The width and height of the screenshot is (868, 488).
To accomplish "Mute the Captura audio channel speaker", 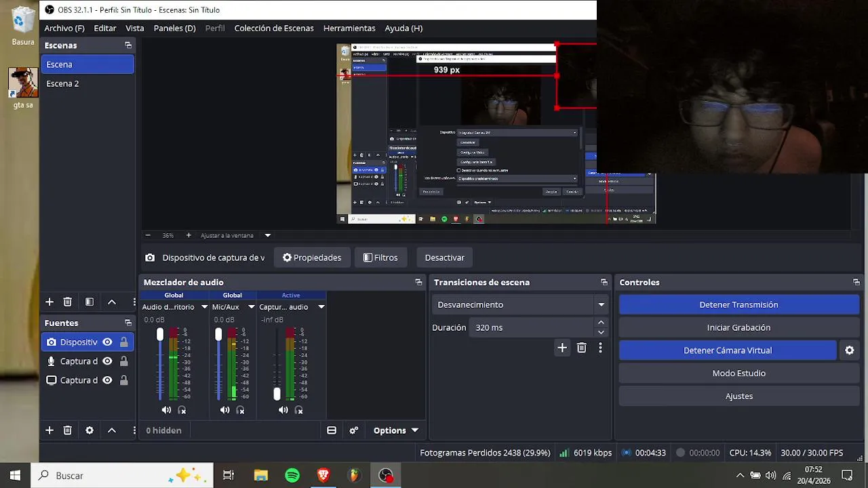I will 283,410.
